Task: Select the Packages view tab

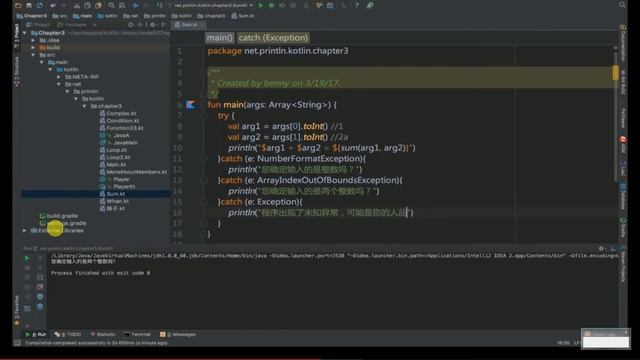Action: click(72, 24)
